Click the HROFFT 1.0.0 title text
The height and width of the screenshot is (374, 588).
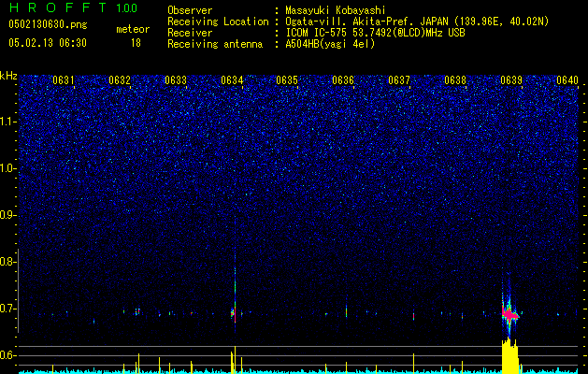coord(73,7)
